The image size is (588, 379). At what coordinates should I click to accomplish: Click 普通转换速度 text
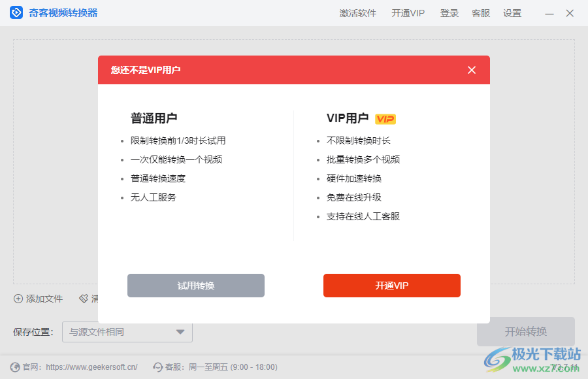pos(158,178)
